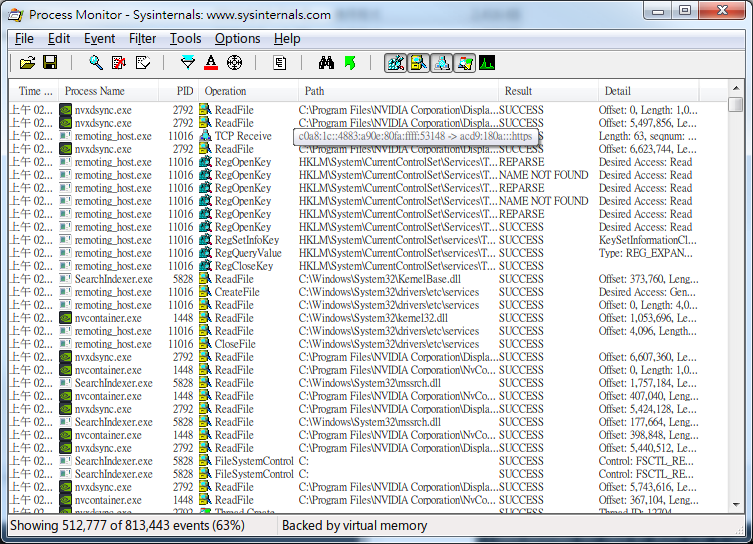This screenshot has height=544, width=753.
Task: Click the Save floppy disk icon
Action: coord(50,63)
